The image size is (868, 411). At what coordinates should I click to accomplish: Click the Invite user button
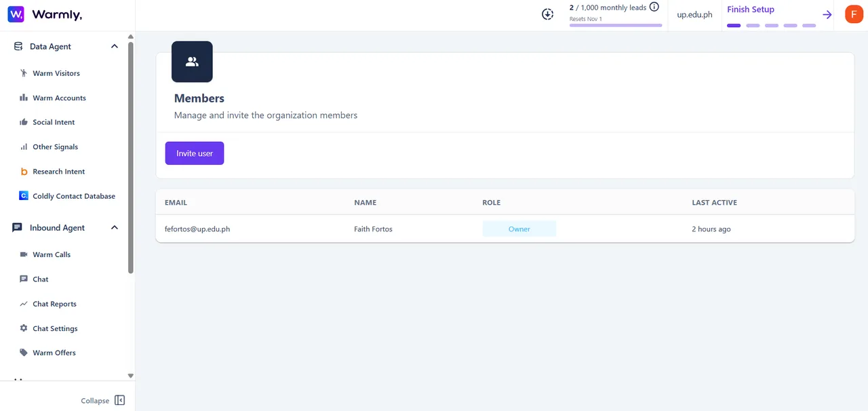click(195, 153)
